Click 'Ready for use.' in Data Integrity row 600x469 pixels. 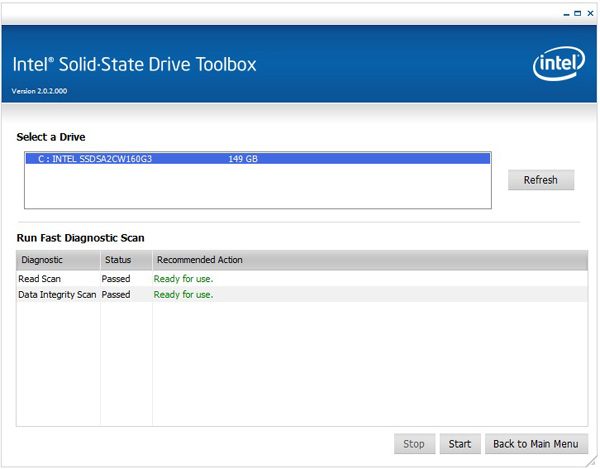[x=183, y=295]
